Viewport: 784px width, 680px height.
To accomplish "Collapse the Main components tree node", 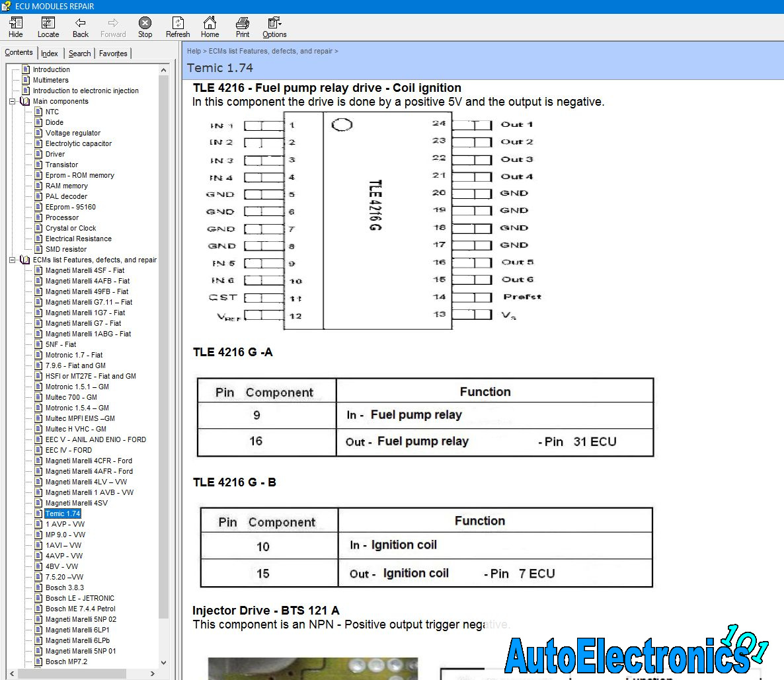I will [13, 101].
